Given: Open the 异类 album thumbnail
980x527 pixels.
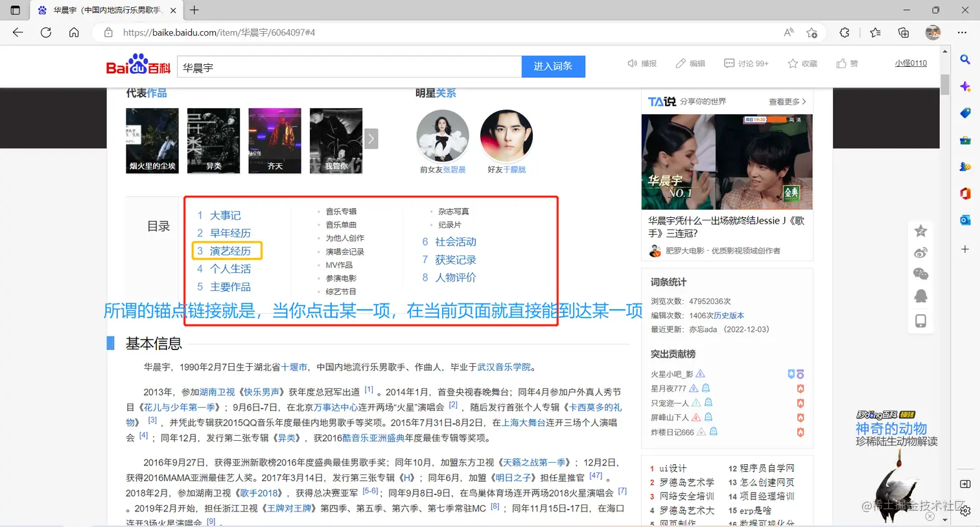Looking at the screenshot, I should click(213, 141).
